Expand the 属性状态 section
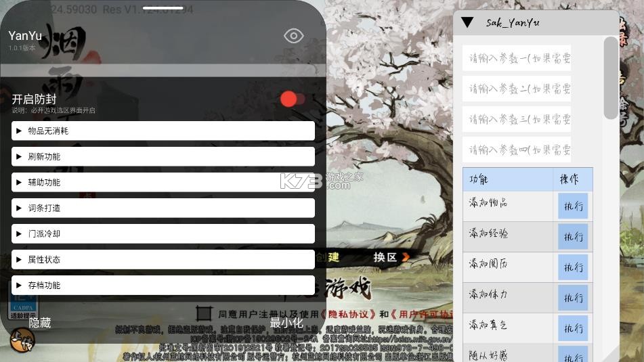This screenshot has width=644, height=362. (x=163, y=259)
